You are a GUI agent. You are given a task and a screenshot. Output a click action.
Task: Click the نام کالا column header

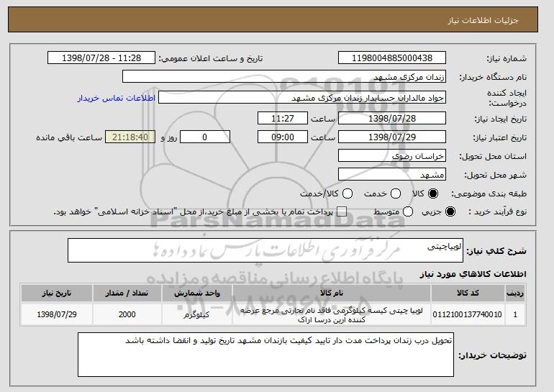click(332, 293)
